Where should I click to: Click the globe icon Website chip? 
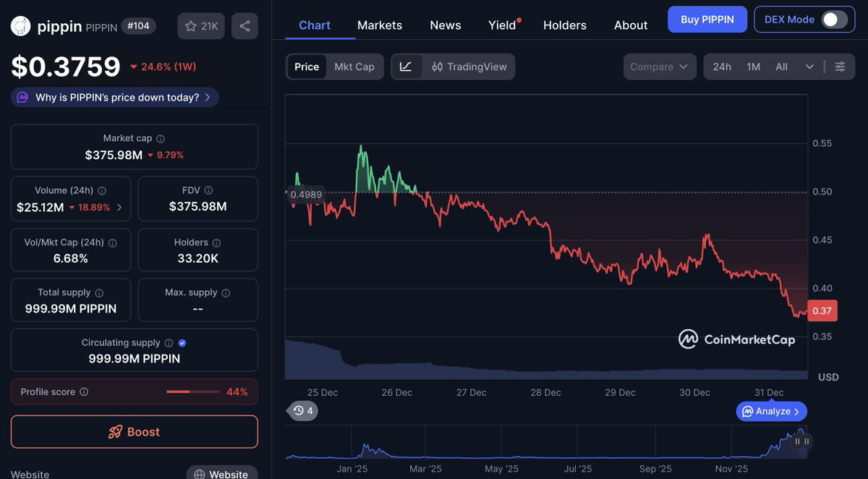click(221, 473)
